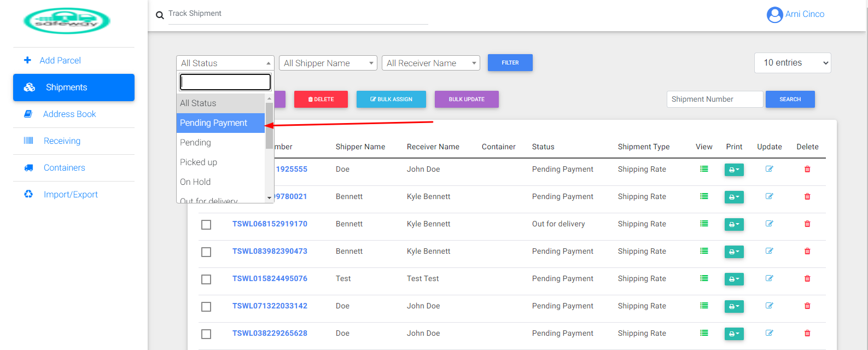Viewport: 868px width, 350px height.
Task: Focus the Shipment Number search field
Action: point(715,100)
